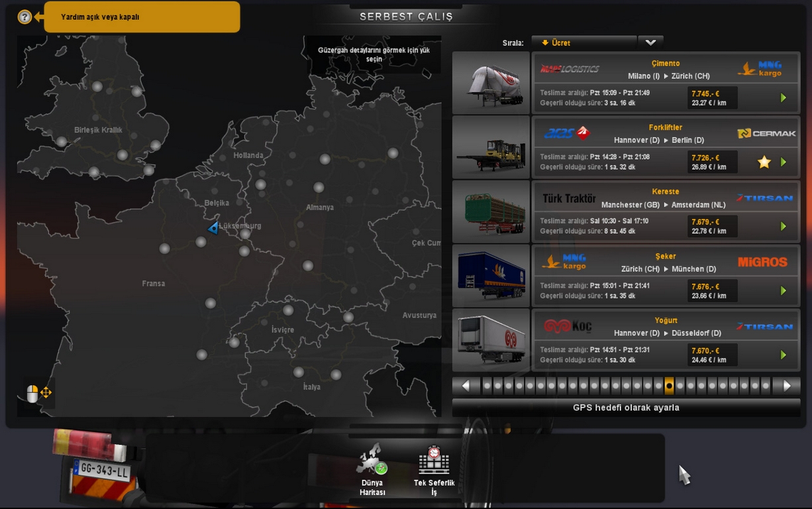Image resolution: width=812 pixels, height=509 pixels.
Task: Click the Lüksemburg city marker on map
Action: 245,234
